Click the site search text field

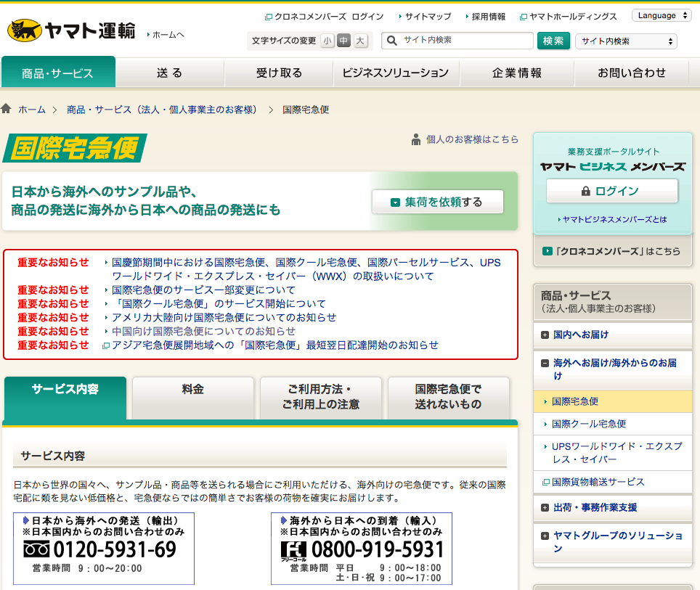tap(465, 41)
